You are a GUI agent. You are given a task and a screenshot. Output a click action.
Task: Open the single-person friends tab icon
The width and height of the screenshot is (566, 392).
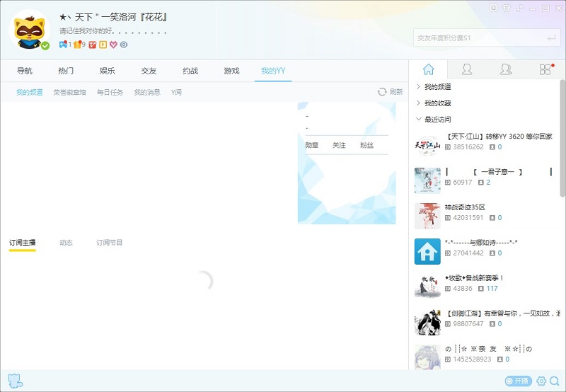pyautogui.click(x=467, y=69)
